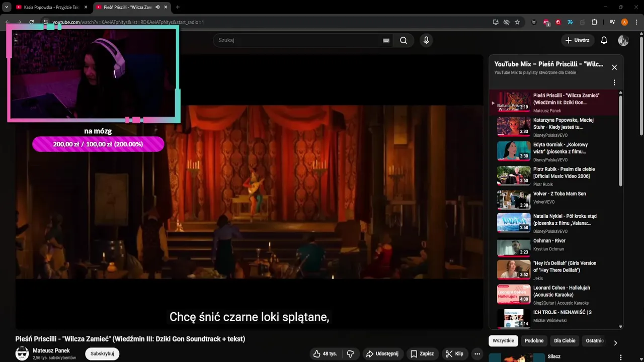Open a new browser tab
The height and width of the screenshot is (362, 644).
pos(178,7)
